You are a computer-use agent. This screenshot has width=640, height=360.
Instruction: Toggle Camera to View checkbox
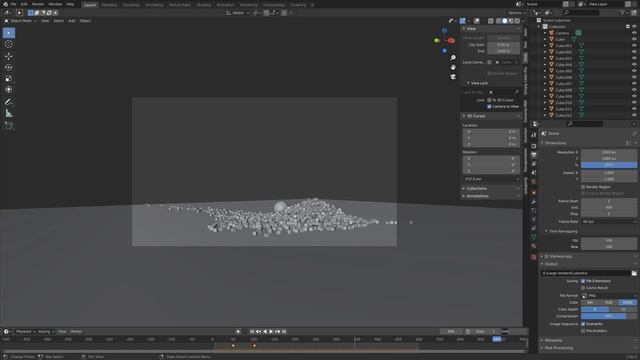(x=489, y=107)
